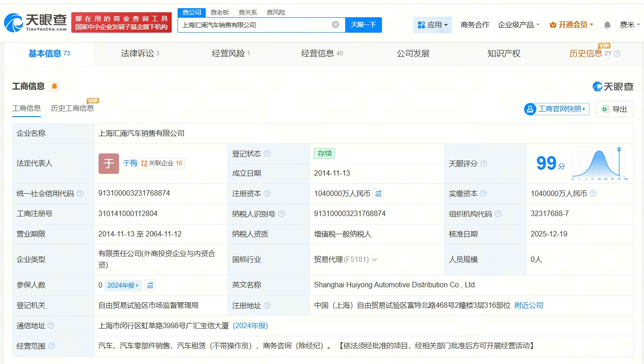The width and height of the screenshot is (644, 364).
Task: Click the 于 avatar of legal representative
Action: (109, 163)
